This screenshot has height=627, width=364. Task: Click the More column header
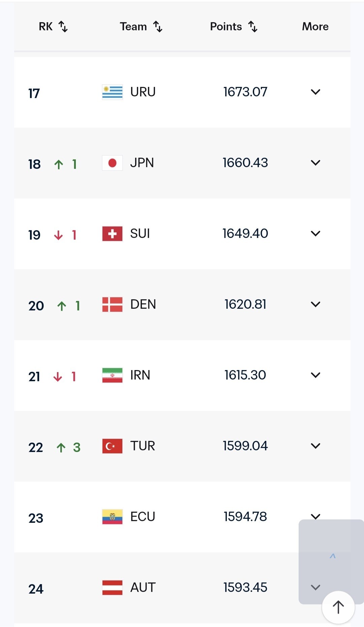coord(315,26)
